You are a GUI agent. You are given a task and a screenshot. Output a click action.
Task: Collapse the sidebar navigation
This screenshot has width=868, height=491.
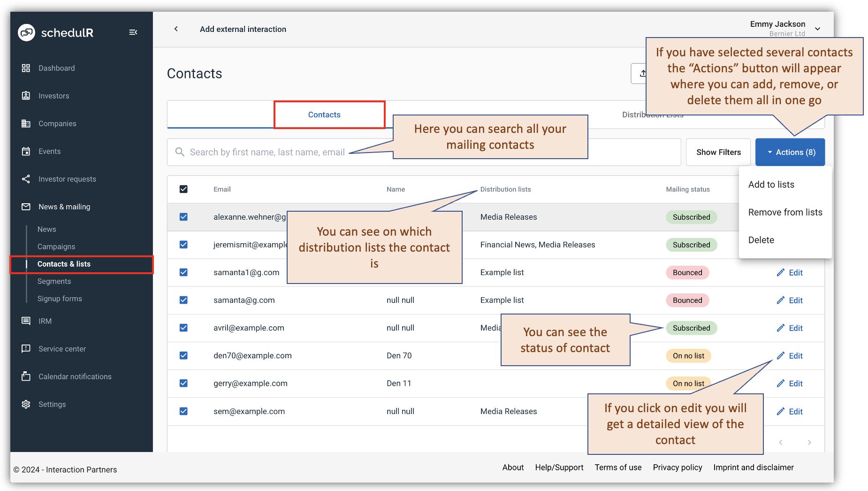[x=133, y=32]
